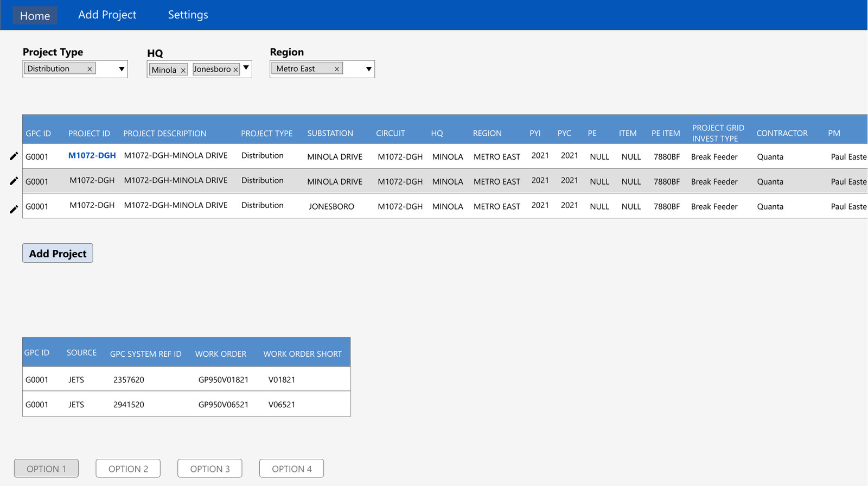Image resolution: width=868 pixels, height=486 pixels.
Task: Click the Region filter input field
Action: click(322, 69)
